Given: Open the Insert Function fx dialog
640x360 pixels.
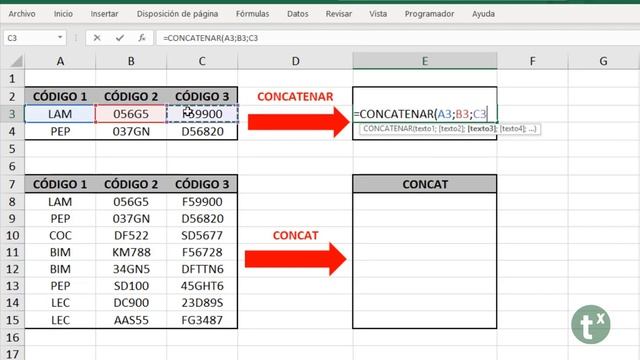Looking at the screenshot, I should point(142,38).
